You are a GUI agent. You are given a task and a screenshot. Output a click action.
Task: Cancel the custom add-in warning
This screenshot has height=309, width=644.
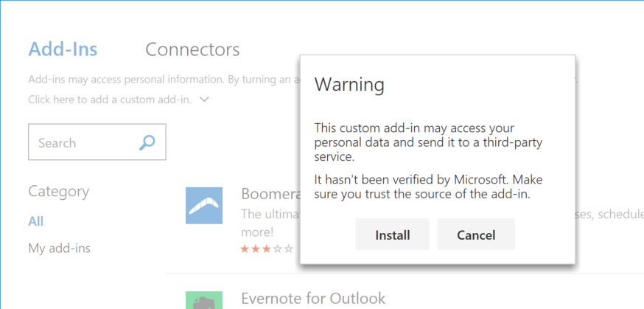(476, 235)
